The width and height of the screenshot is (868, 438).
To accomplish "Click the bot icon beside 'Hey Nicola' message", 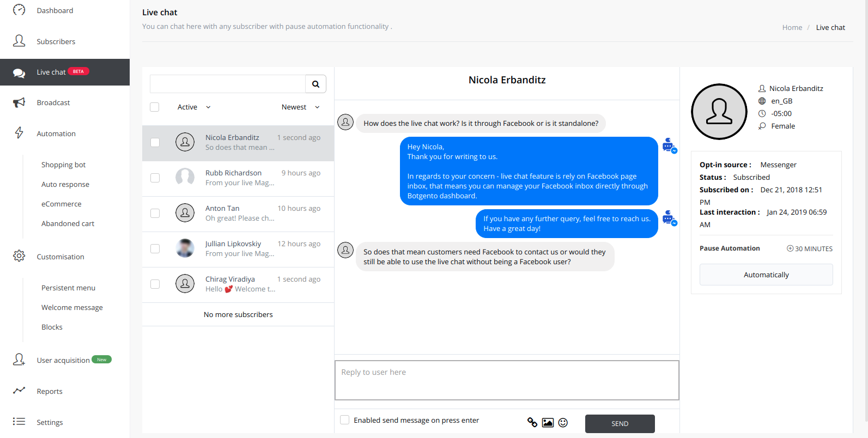I will pos(670,146).
